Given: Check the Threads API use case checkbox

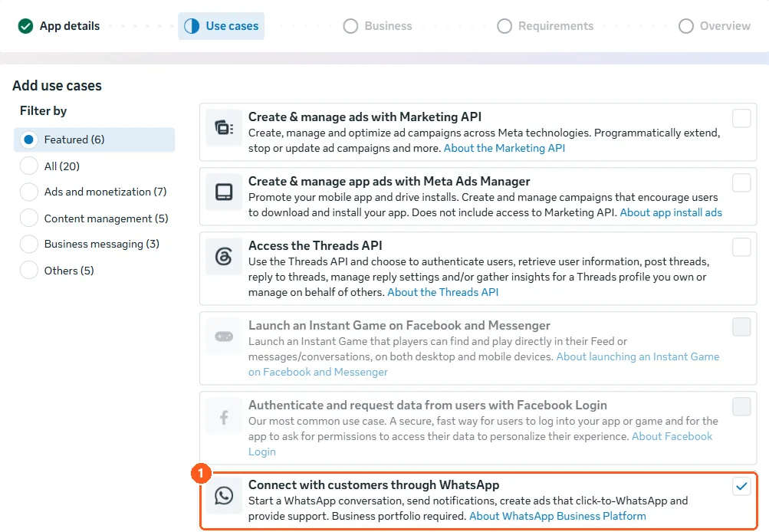Looking at the screenshot, I should [x=741, y=247].
